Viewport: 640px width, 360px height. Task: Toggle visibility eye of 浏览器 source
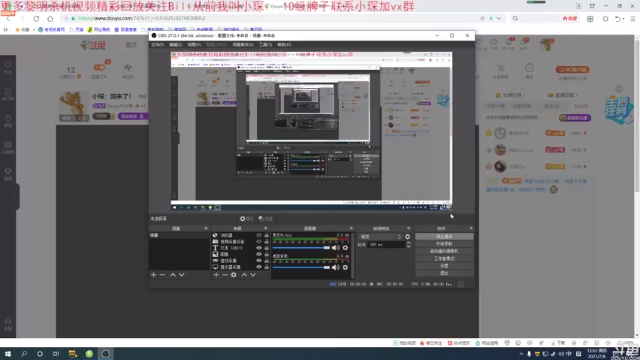(259, 236)
